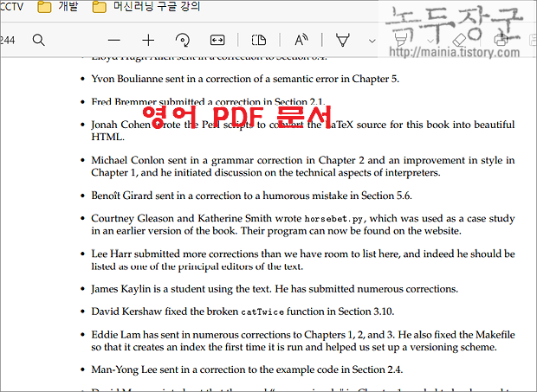Click the Lee Harr corrections entry

[x=303, y=260]
